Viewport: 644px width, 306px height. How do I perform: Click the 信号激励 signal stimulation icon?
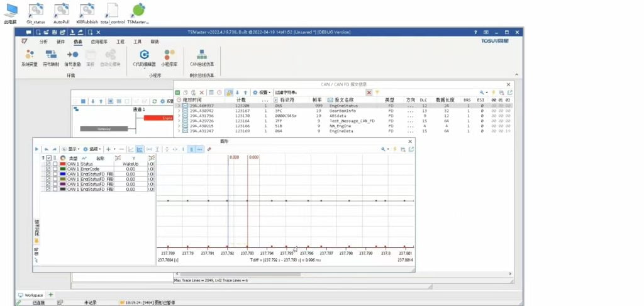[72, 55]
